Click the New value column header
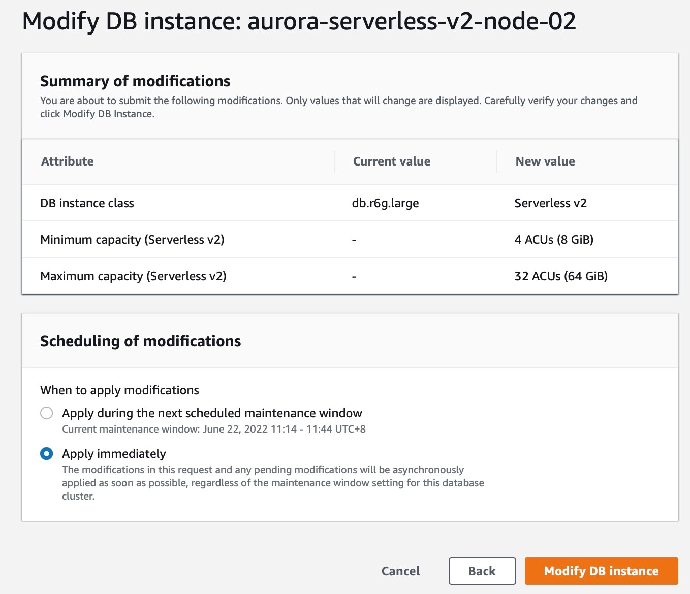The image size is (690, 594). [x=545, y=161]
